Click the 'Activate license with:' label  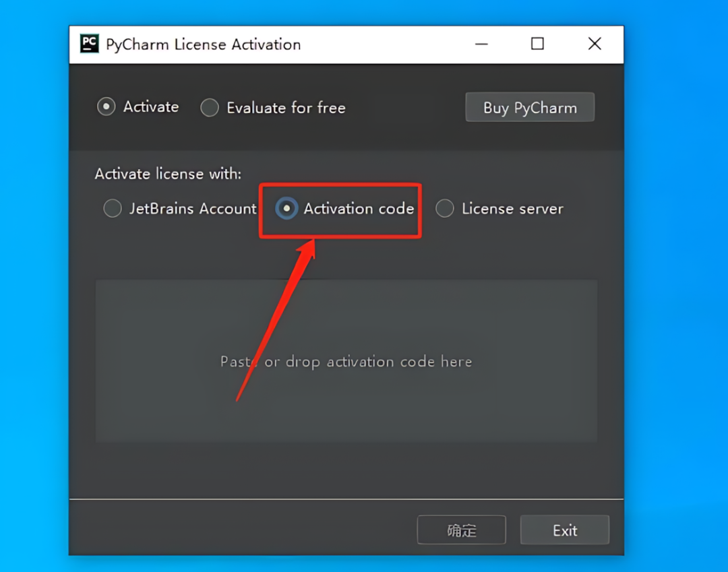[168, 174]
